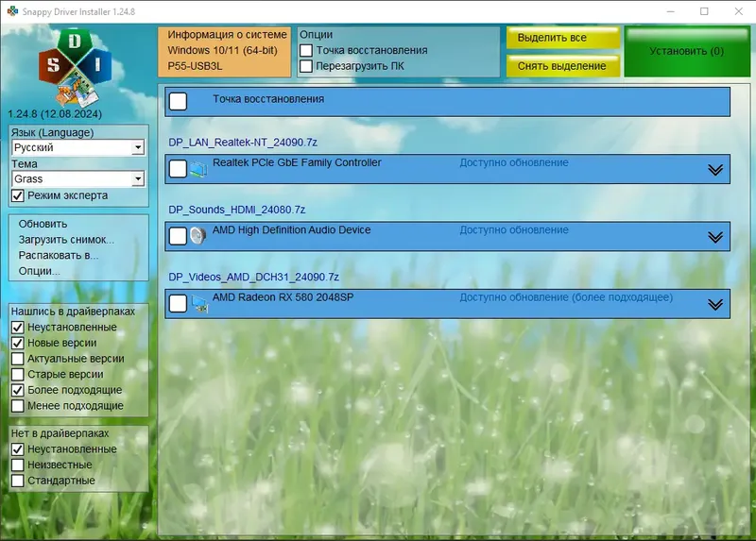The height and width of the screenshot is (541, 756).
Task: Click the DP_Videos_AMD_DCH31_24090.7z pack name
Action: 253,278
